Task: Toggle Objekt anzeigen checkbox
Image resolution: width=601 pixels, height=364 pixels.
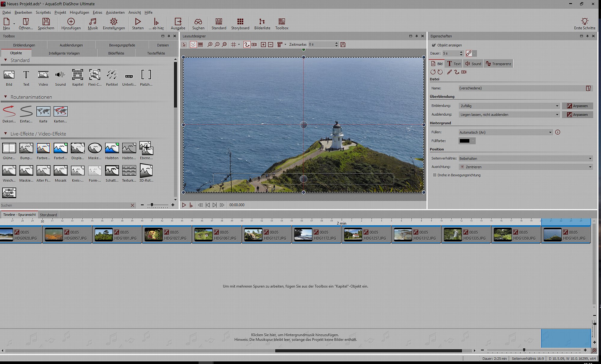Action: point(434,45)
